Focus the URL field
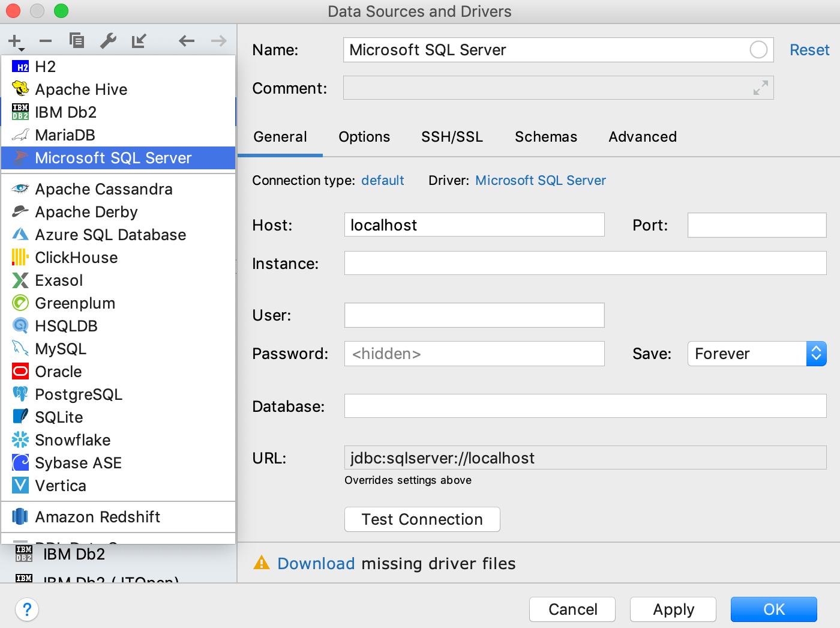 click(586, 457)
